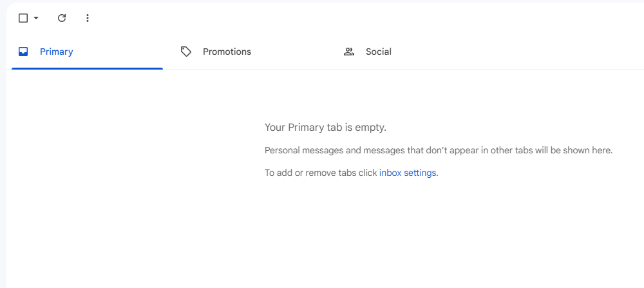Switch to the Primary tab label
This screenshot has width=644, height=288.
pos(57,52)
